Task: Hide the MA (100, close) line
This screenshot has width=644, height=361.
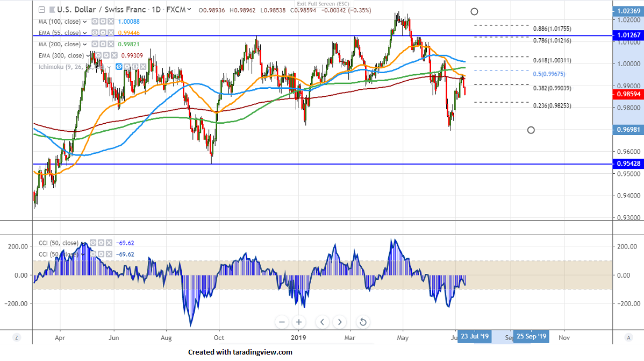Action: click(x=94, y=22)
